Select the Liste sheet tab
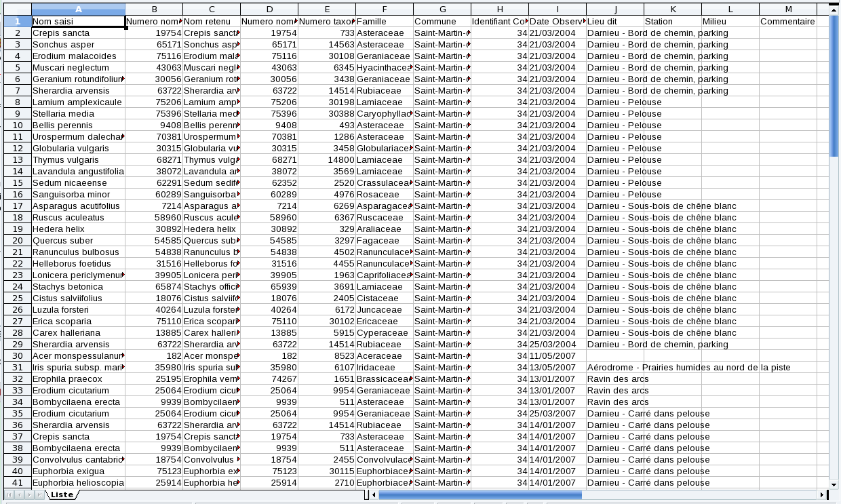 point(61,495)
